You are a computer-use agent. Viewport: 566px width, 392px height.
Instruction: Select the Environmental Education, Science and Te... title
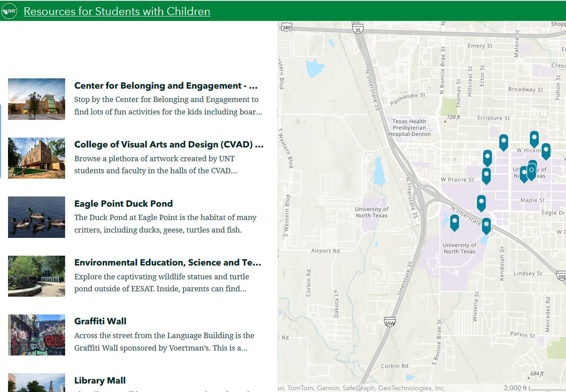167,262
